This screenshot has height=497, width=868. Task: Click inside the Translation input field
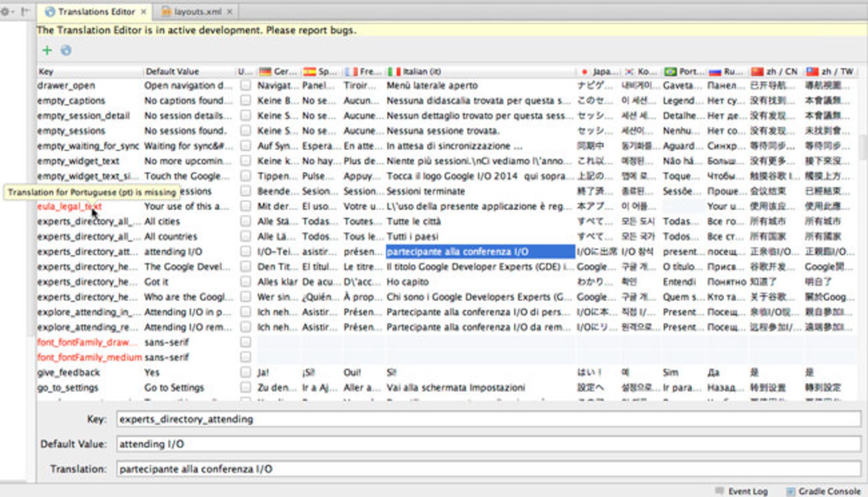pyautogui.click(x=488, y=469)
